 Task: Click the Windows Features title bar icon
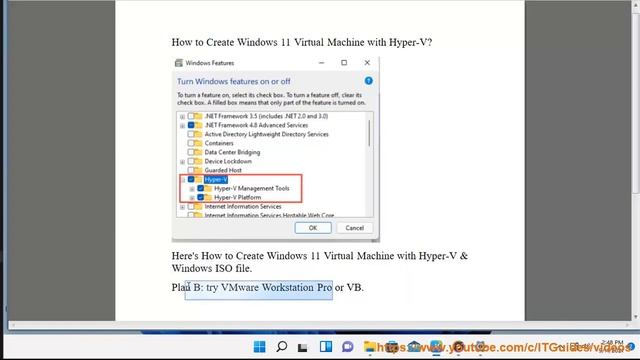178,62
